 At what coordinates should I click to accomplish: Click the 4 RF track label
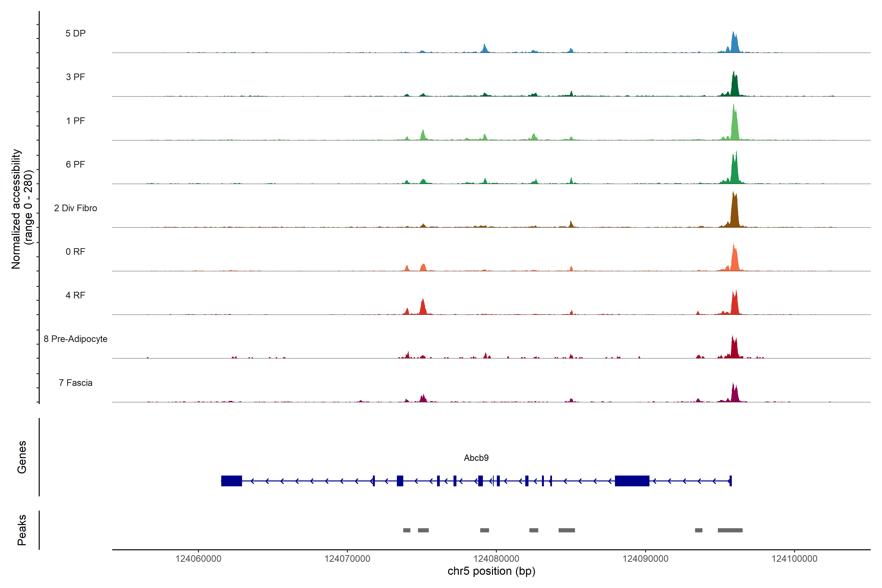(75, 295)
